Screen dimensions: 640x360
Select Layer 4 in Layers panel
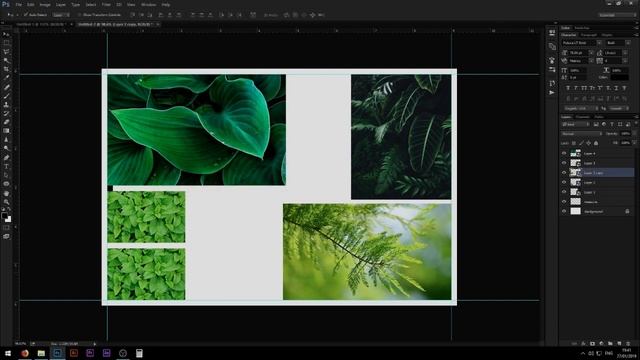click(x=598, y=153)
